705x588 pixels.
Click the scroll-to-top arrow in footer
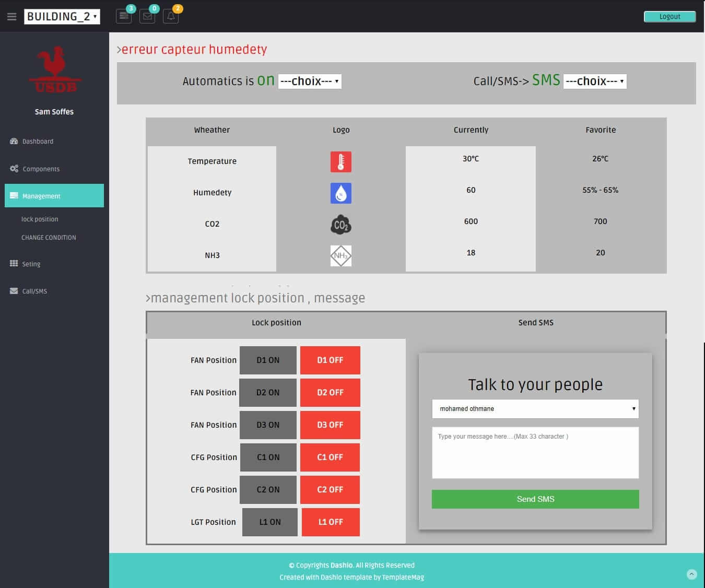(x=691, y=574)
